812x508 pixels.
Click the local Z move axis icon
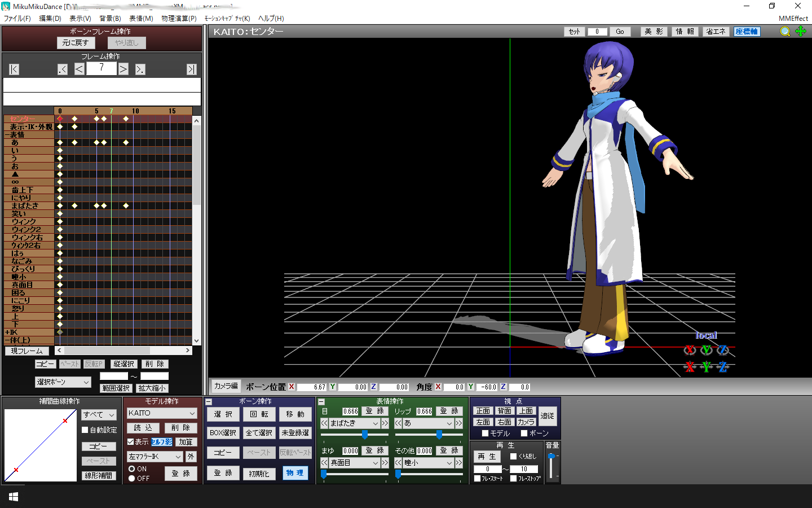(723, 367)
